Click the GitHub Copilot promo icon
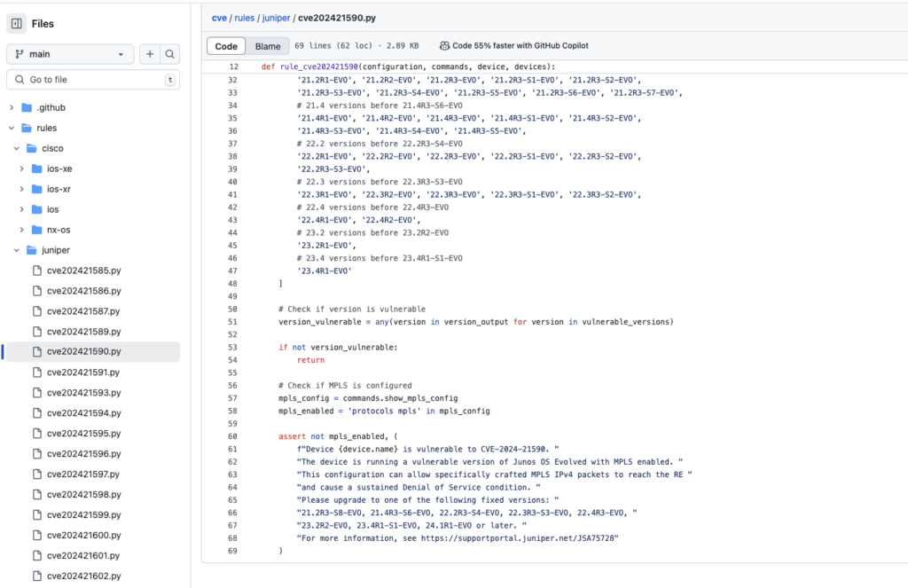The width and height of the screenshot is (908, 588). pos(443,46)
